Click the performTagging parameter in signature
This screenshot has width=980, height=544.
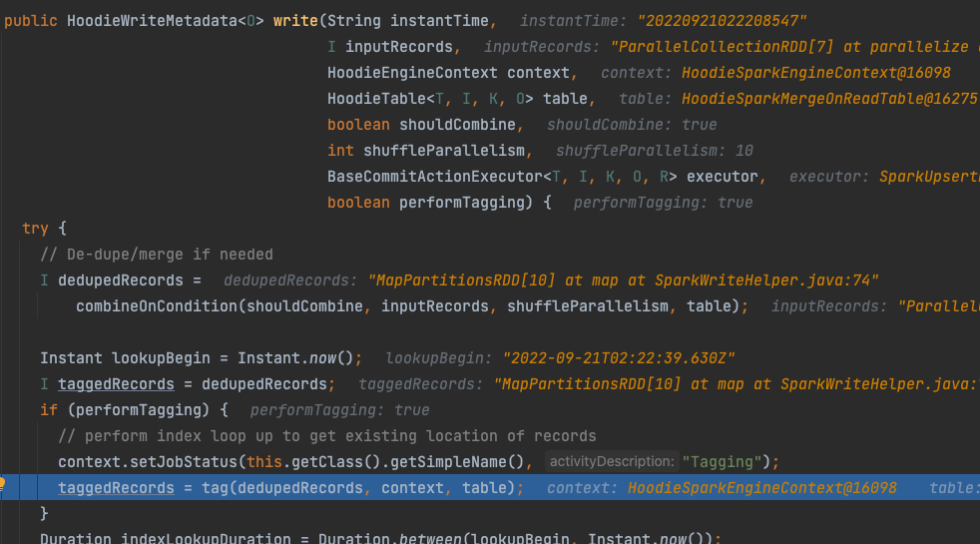(x=462, y=203)
